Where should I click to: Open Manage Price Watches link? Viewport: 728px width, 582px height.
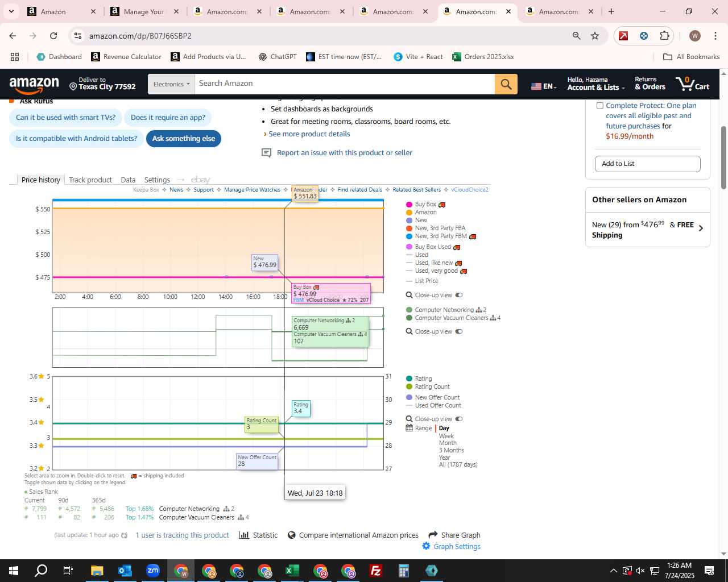coord(252,190)
